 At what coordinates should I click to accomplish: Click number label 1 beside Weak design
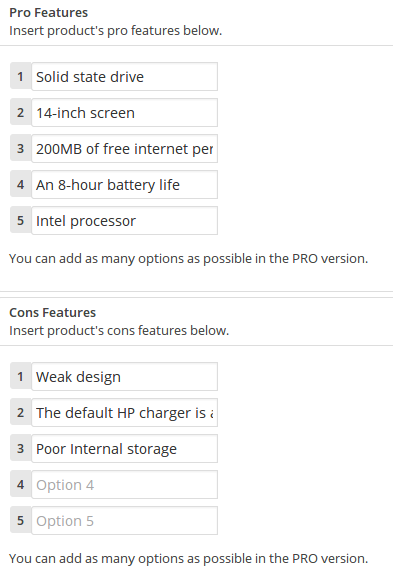pyautogui.click(x=20, y=376)
